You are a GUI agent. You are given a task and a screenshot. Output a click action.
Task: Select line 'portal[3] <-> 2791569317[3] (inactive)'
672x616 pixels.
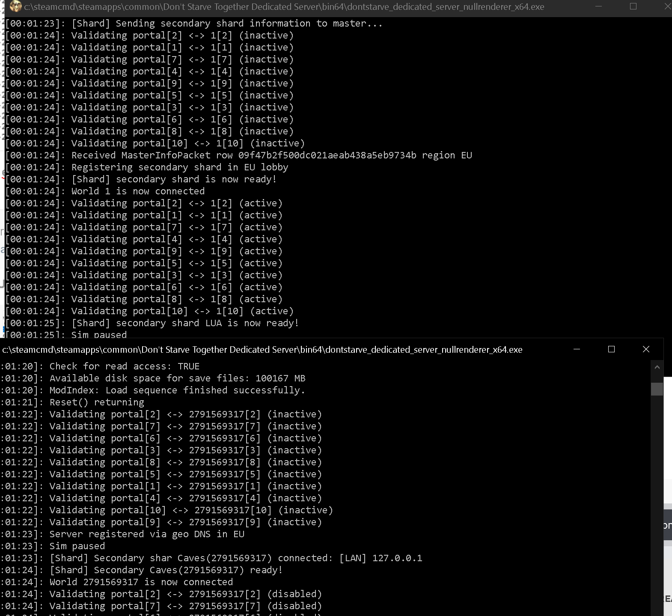tap(161, 450)
